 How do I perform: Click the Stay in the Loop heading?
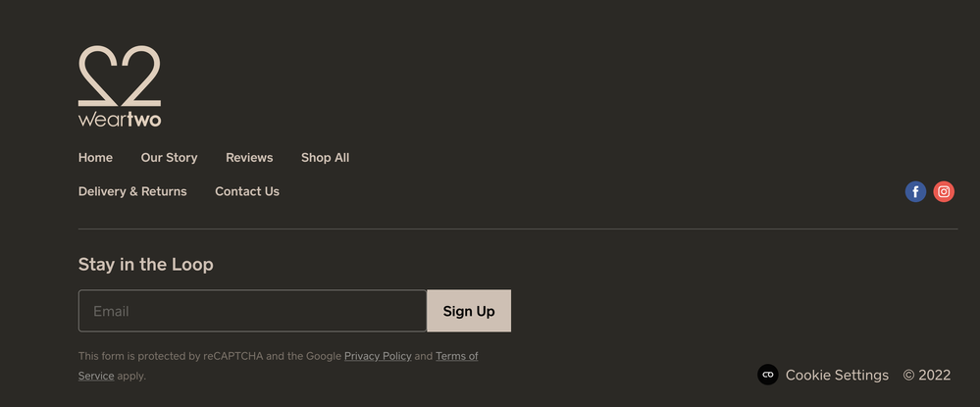(x=145, y=265)
